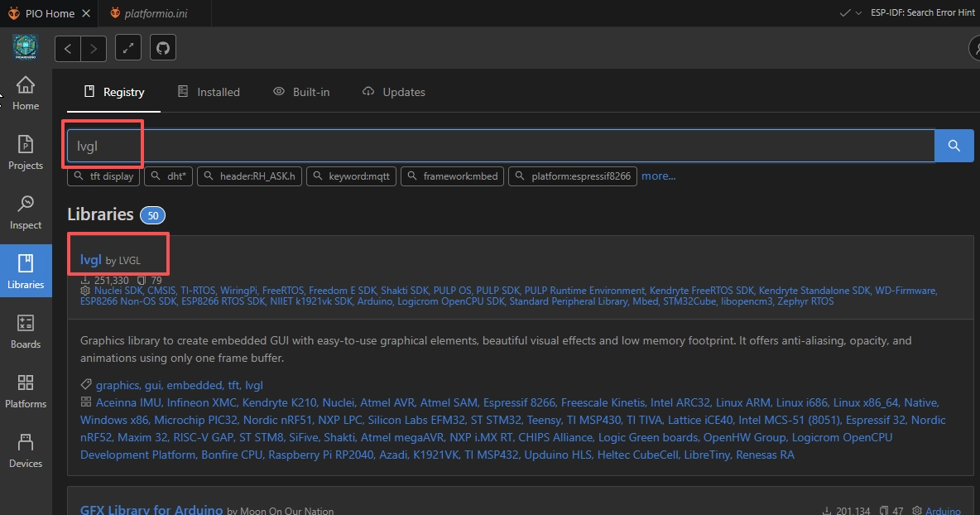
Task: Click the expand fullscreen icon button
Action: (x=128, y=48)
